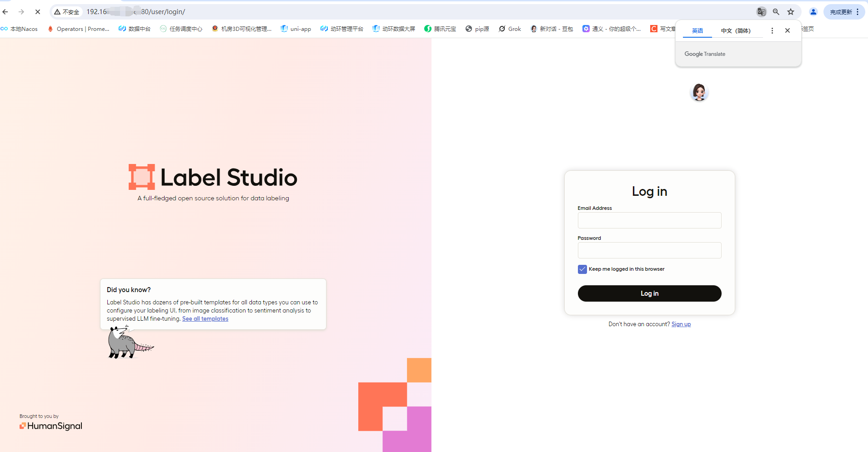Open the 新对话 - 豆包 bookmark
Screen dimensions: 868x452
click(552, 29)
